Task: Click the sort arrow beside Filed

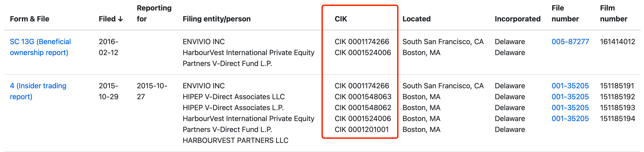Action: (121, 19)
